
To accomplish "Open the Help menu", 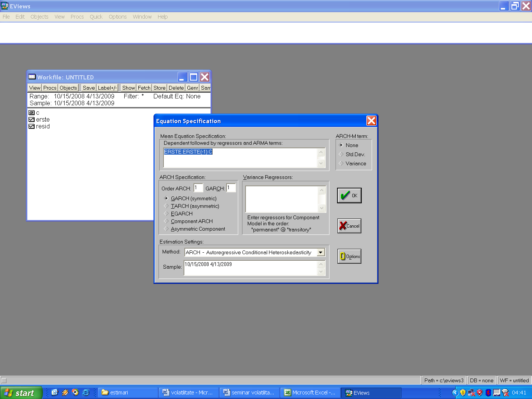I will [163, 17].
